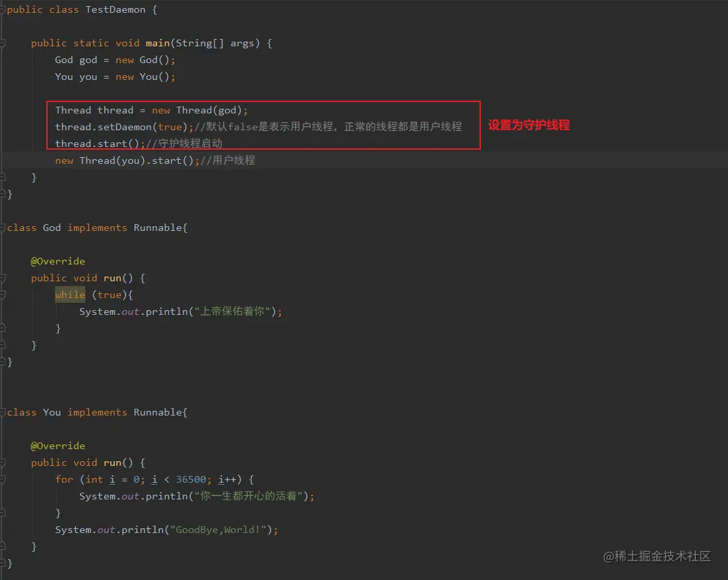
Task: Click 'run' in class You's method
Action: (112, 463)
